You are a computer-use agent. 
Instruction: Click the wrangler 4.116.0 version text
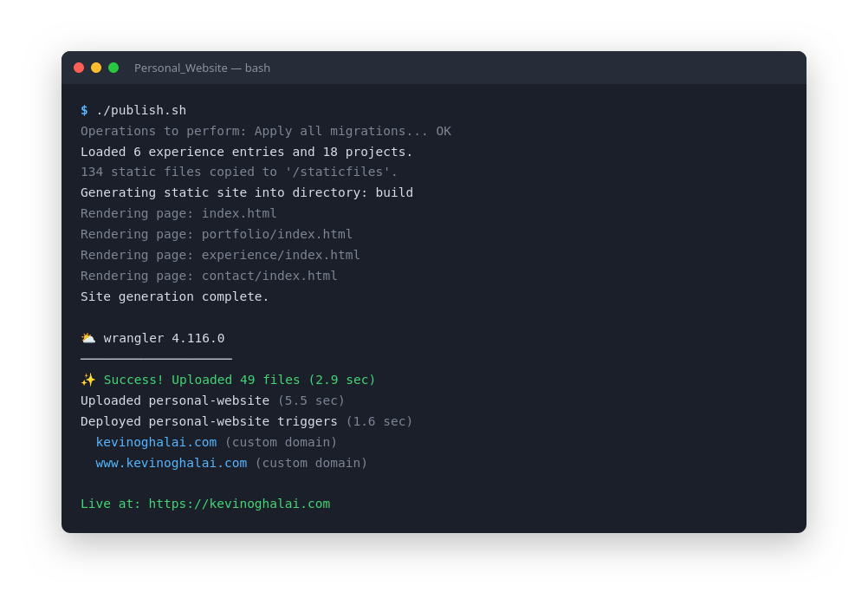tap(164, 338)
